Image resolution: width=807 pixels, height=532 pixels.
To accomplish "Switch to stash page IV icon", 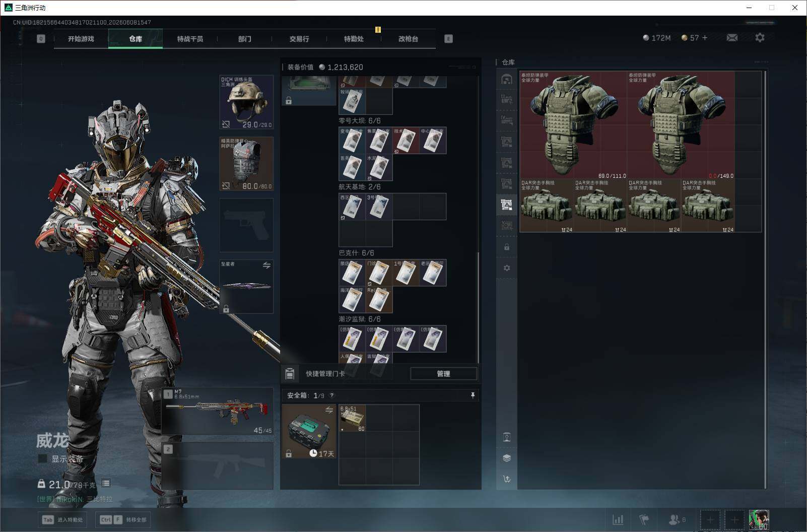I will pos(507,120).
